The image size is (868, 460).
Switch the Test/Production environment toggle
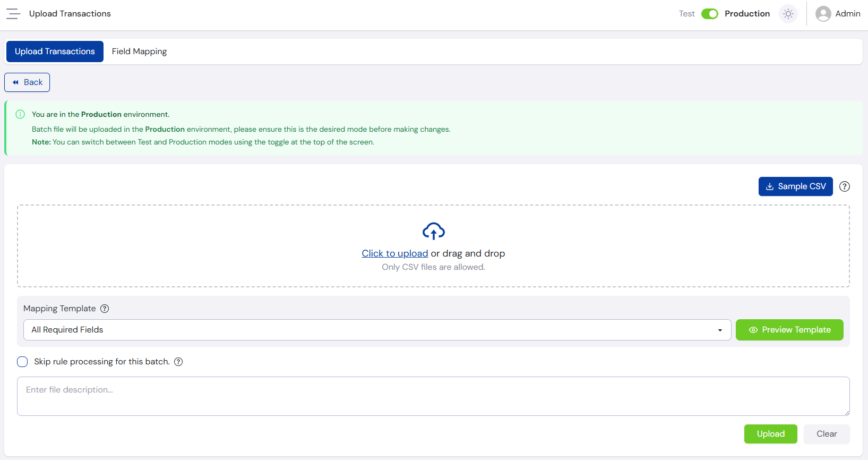coord(710,14)
